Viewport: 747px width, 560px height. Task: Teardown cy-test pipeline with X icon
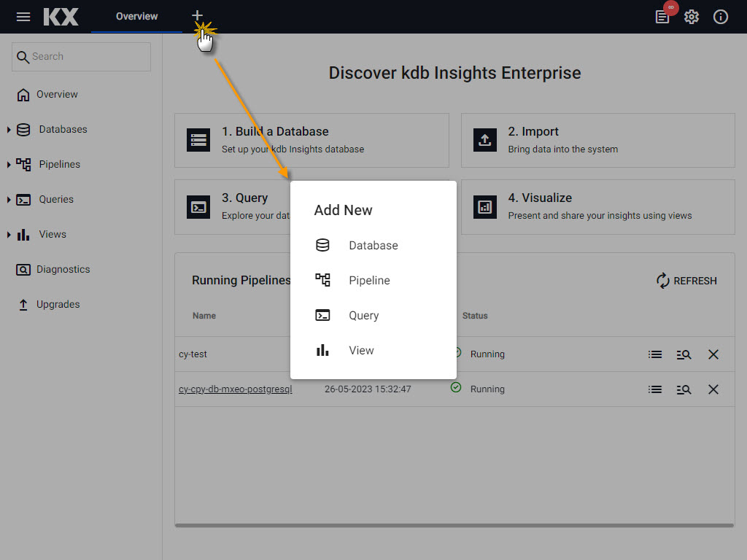713,354
